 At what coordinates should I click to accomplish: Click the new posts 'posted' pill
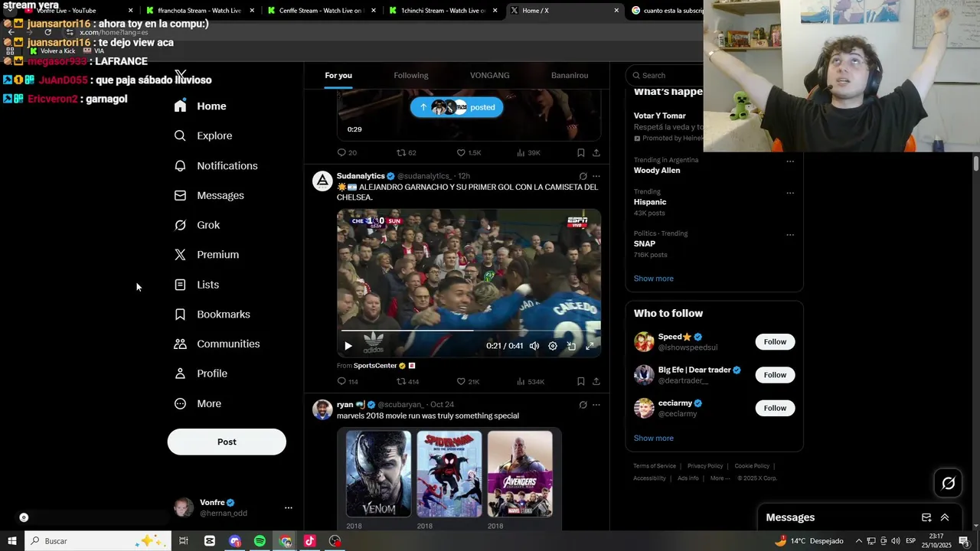tap(456, 107)
